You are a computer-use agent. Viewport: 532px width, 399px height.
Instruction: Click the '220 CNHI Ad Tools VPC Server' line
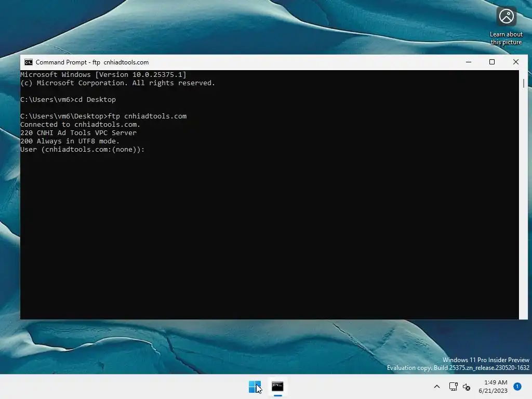(78, 133)
